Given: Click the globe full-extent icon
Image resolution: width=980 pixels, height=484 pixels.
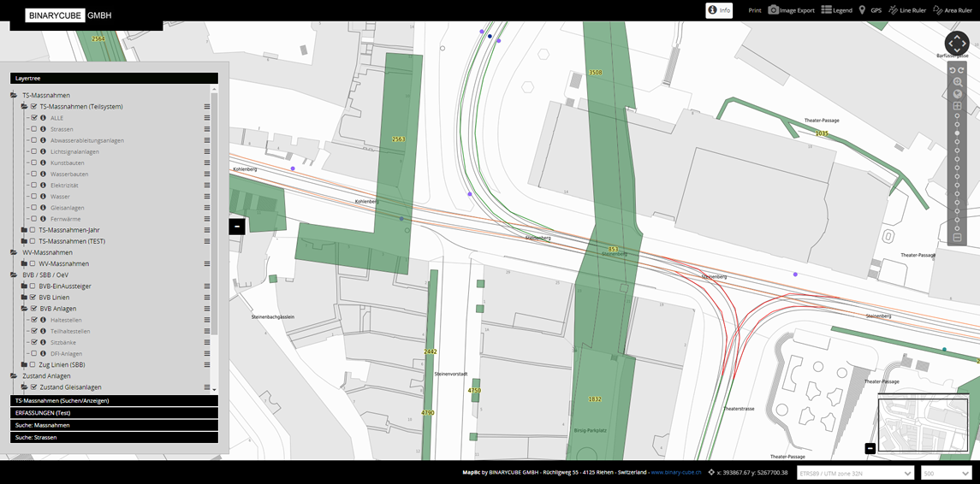Looking at the screenshot, I should point(957,94).
